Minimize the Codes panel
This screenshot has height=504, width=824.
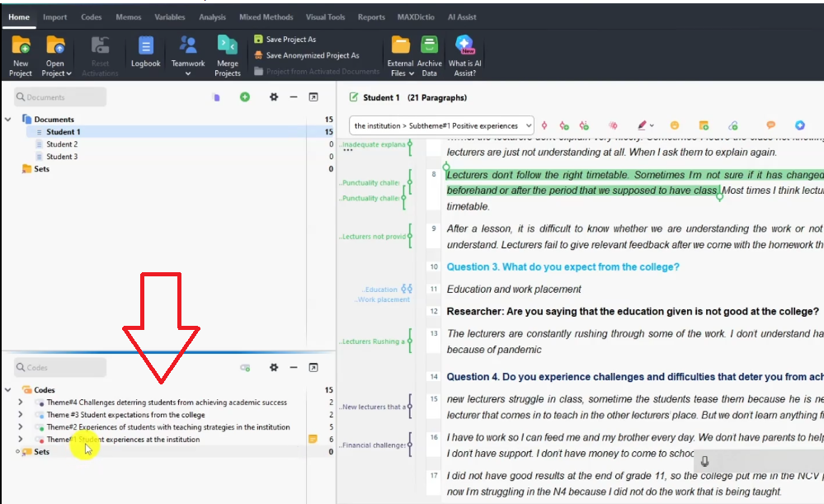(x=294, y=367)
